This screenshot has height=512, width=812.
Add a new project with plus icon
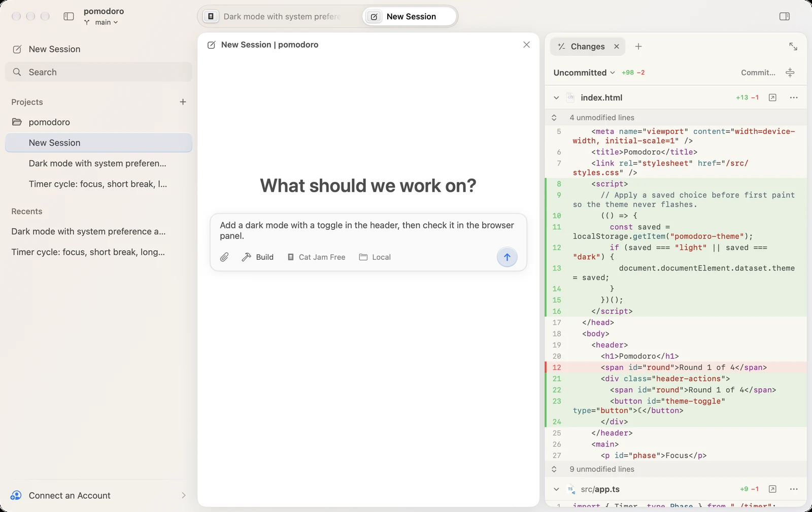(183, 102)
